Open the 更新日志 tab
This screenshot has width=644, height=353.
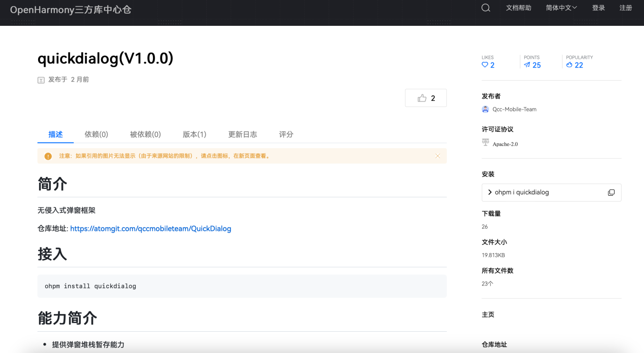[x=242, y=134]
